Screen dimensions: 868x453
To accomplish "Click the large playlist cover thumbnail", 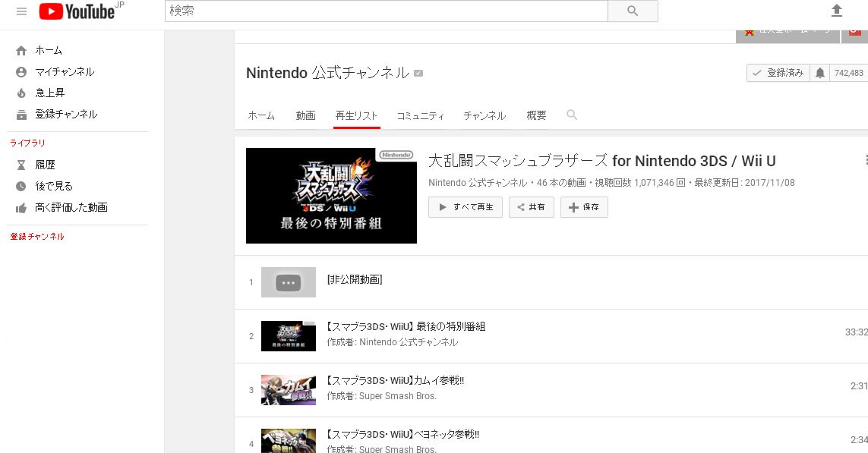I will click(x=331, y=195).
